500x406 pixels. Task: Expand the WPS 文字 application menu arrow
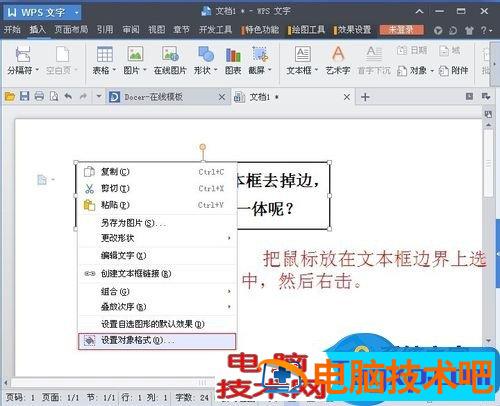77,13
